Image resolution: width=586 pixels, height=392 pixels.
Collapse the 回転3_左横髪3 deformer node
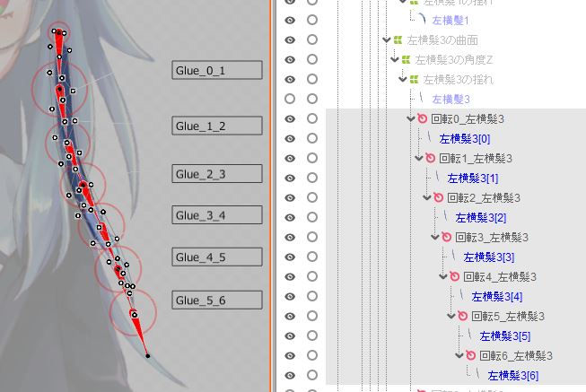coord(435,238)
